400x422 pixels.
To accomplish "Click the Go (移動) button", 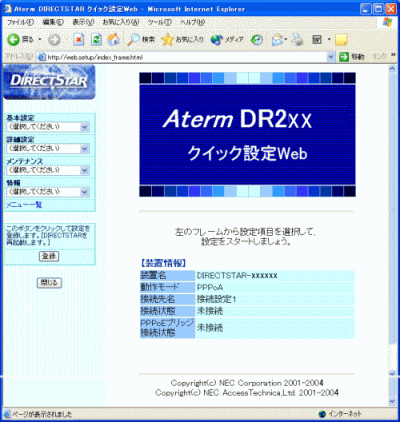I will pyautogui.click(x=352, y=57).
